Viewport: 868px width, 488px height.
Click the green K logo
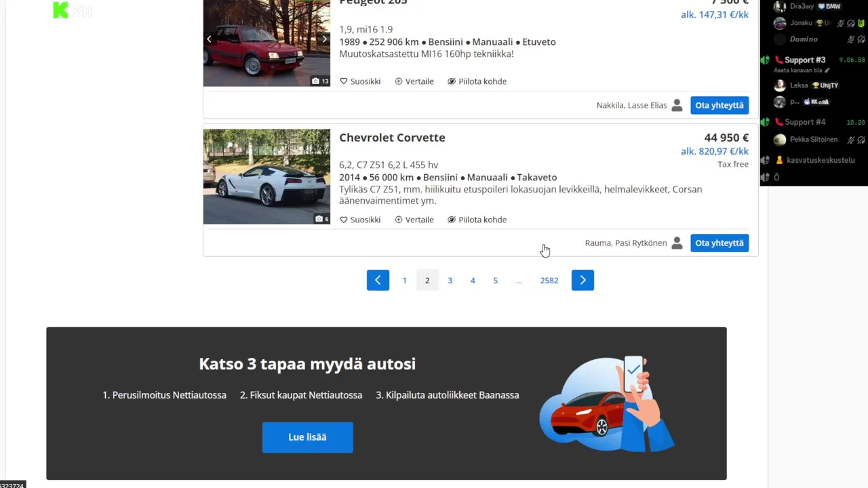pos(61,10)
